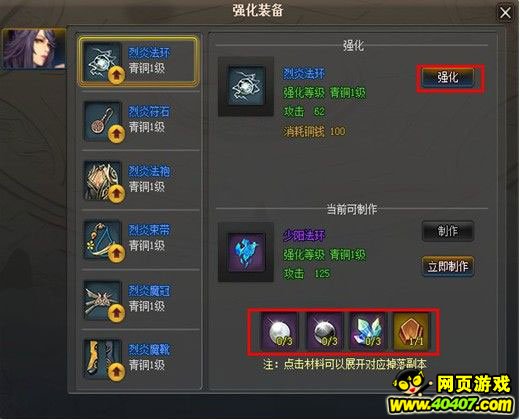The image size is (520, 420).
Task: Open the blue crystal material slot
Action: pyautogui.click(x=368, y=331)
